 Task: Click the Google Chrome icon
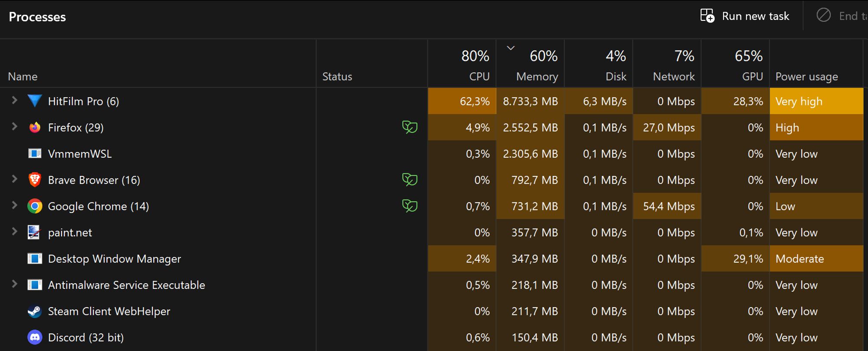pyautogui.click(x=35, y=206)
